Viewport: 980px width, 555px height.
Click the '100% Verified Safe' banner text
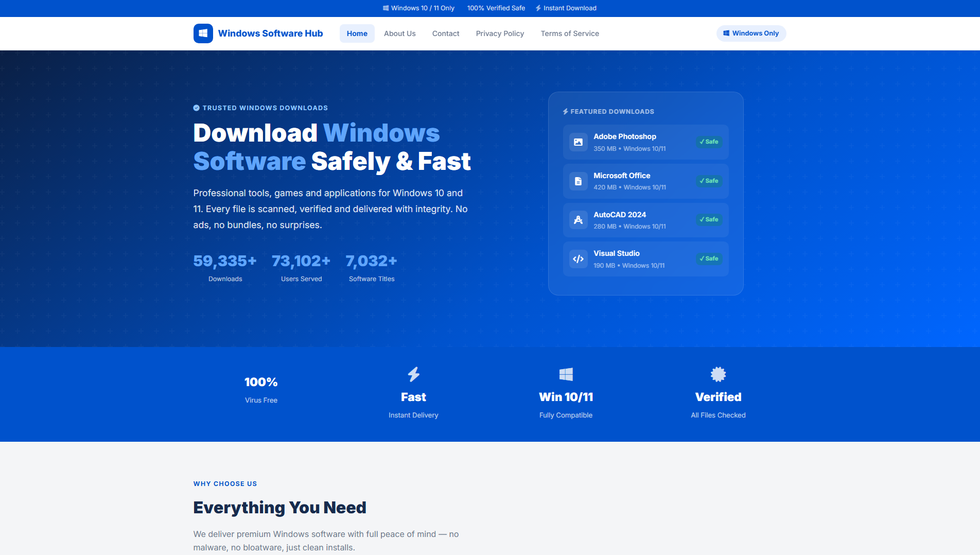click(x=496, y=8)
